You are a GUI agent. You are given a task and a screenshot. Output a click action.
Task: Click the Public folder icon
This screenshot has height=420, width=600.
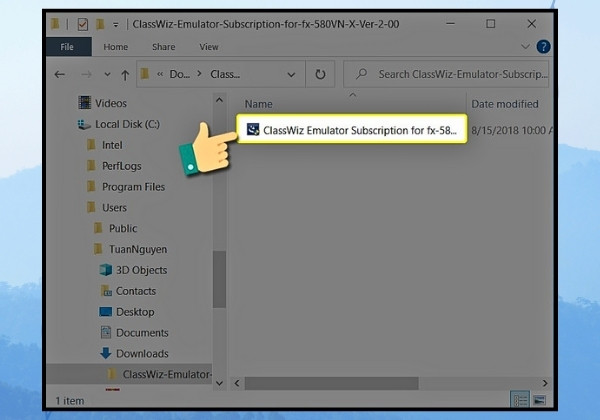coord(98,228)
